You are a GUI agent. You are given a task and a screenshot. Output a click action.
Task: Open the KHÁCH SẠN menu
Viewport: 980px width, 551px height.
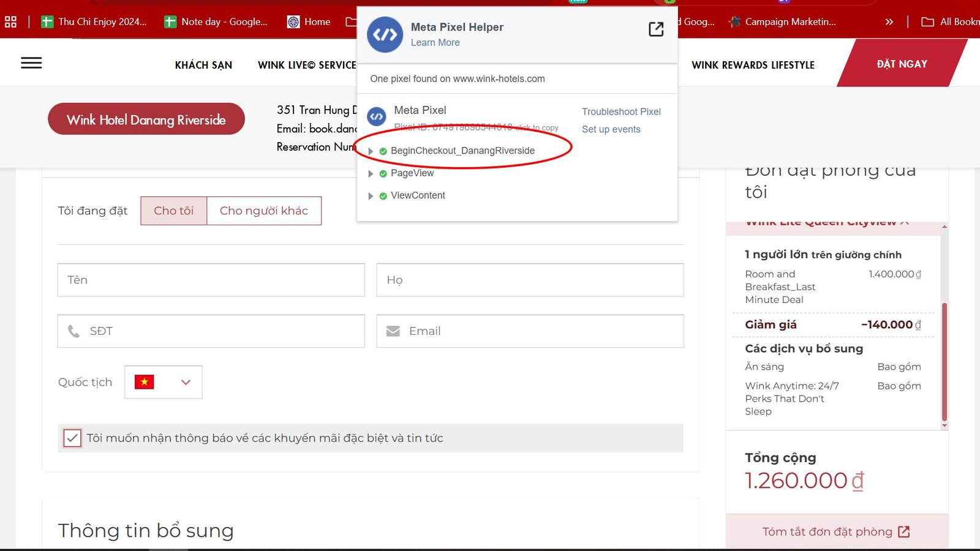(x=203, y=65)
